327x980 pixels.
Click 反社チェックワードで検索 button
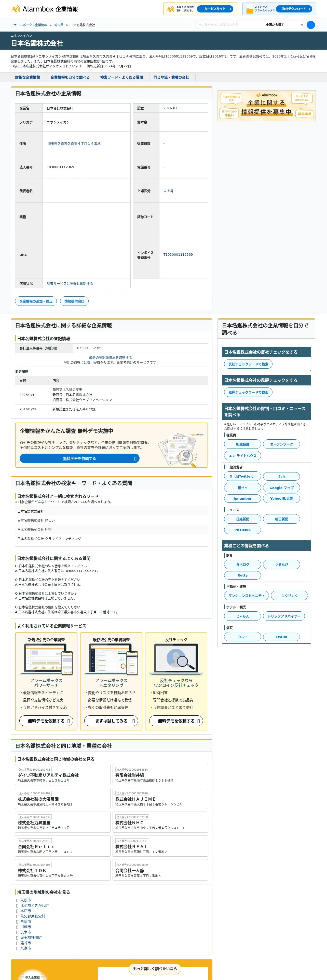point(248,364)
